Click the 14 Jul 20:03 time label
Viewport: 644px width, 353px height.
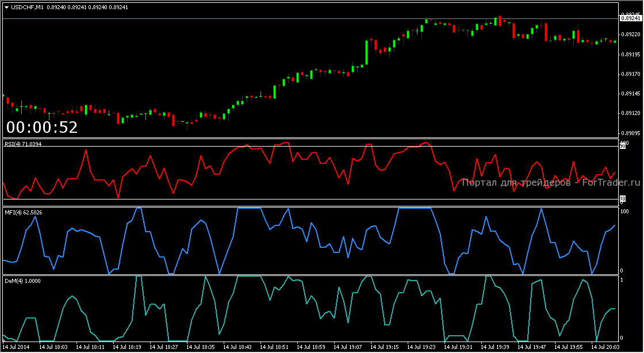(605, 347)
